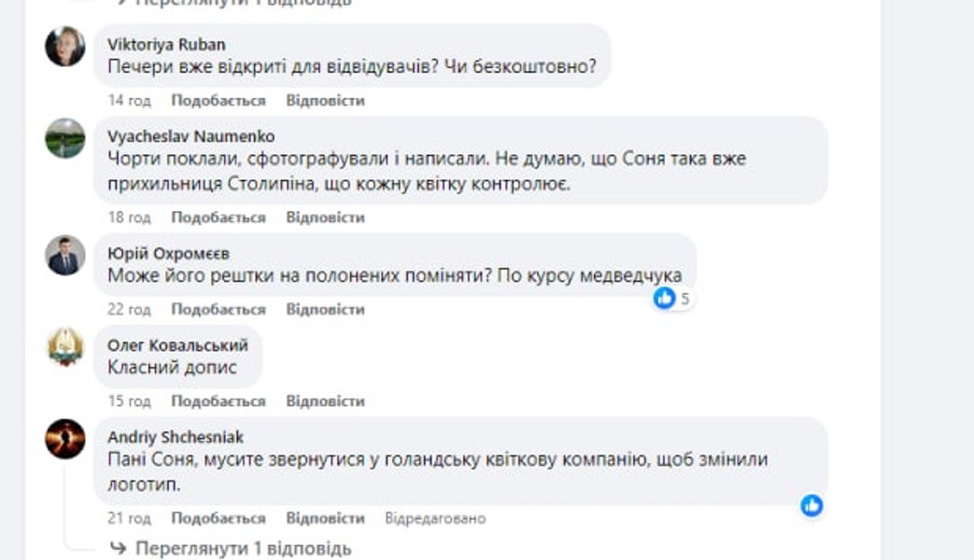The height and width of the screenshot is (560, 974).
Task: Open Vyacheslav Naumenko's profile name link
Action: click(191, 136)
